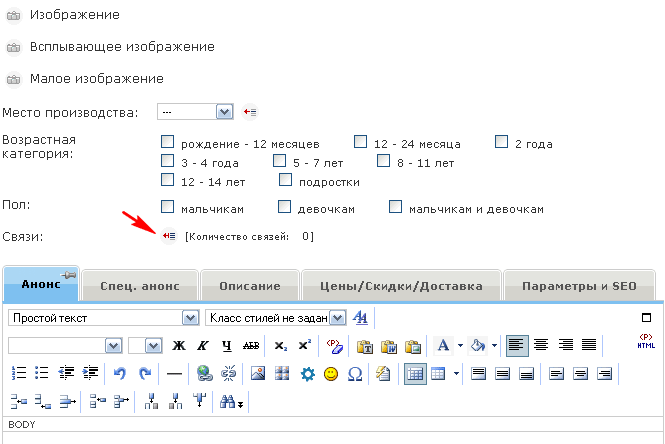Open the 'Малое изображение' item
The width and height of the screenshot is (665, 444).
(x=96, y=78)
